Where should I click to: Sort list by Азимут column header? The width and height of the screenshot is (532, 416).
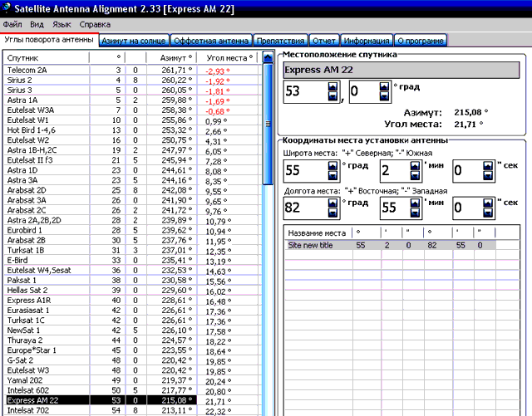(x=171, y=58)
